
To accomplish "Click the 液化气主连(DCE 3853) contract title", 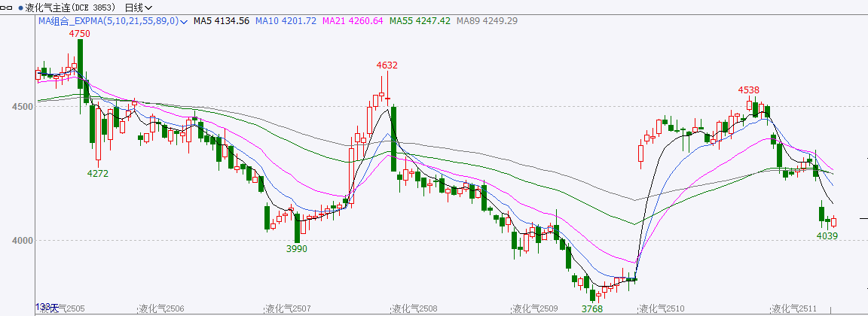I will [69, 8].
